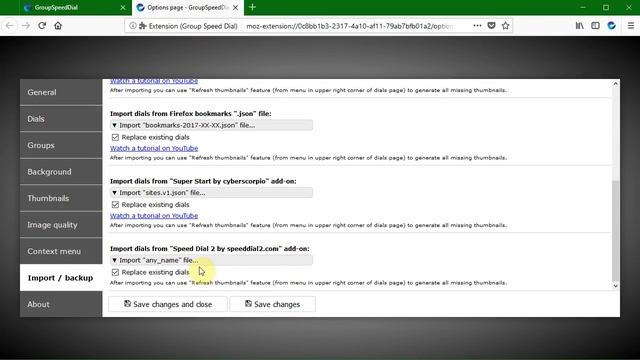Open Group Speed Dial extension toolbar icon
Image resolution: width=640 pixels, height=360 pixels.
[611, 26]
